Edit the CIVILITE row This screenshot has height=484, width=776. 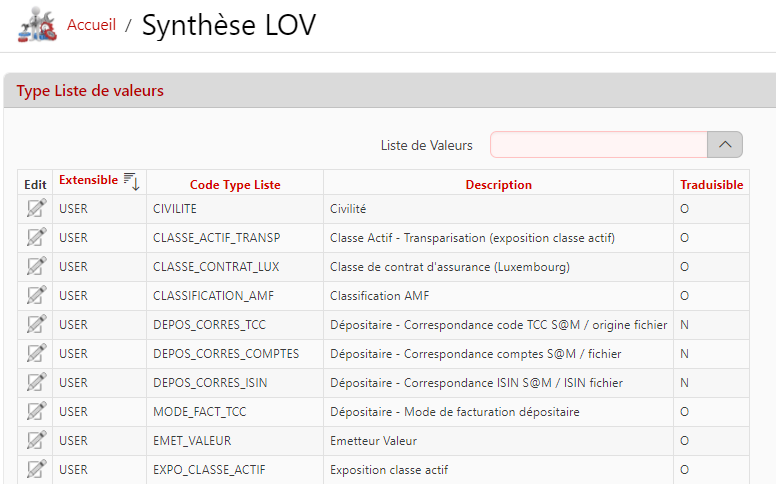click(36, 209)
